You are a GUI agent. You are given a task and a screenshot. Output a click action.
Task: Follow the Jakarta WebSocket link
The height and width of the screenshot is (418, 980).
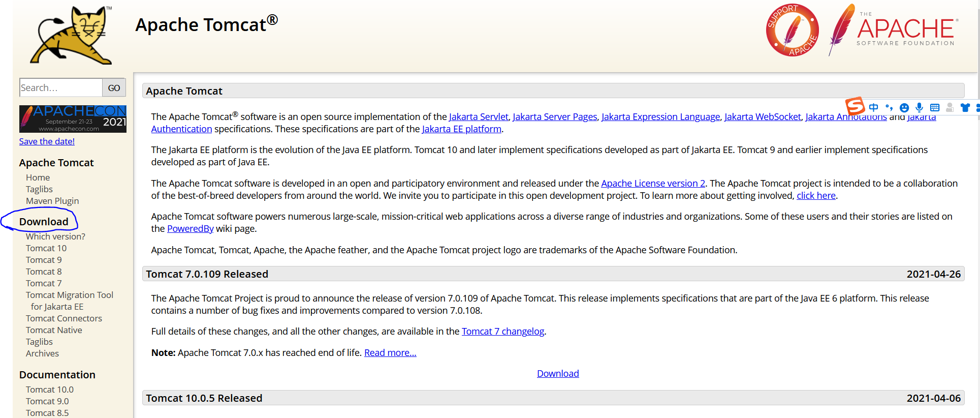click(x=763, y=117)
